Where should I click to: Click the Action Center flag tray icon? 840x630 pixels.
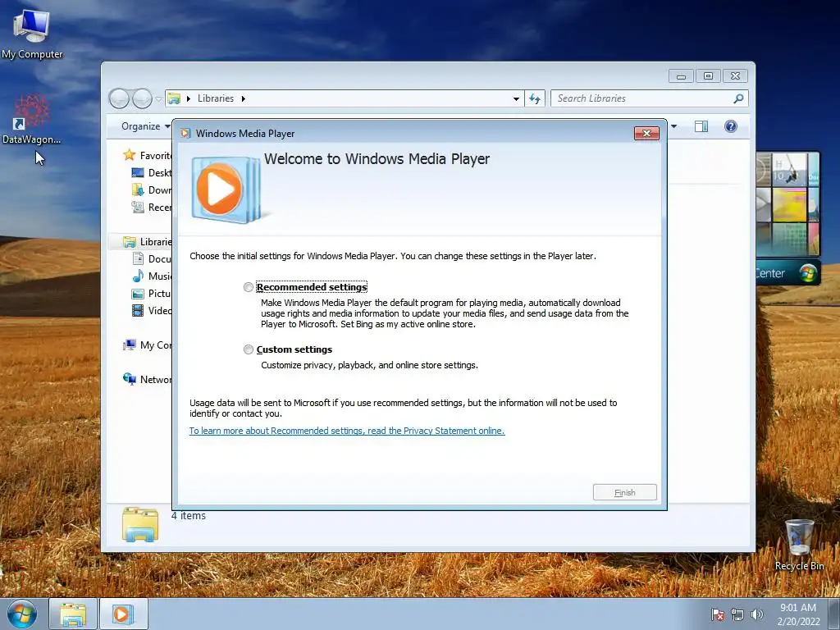718,614
